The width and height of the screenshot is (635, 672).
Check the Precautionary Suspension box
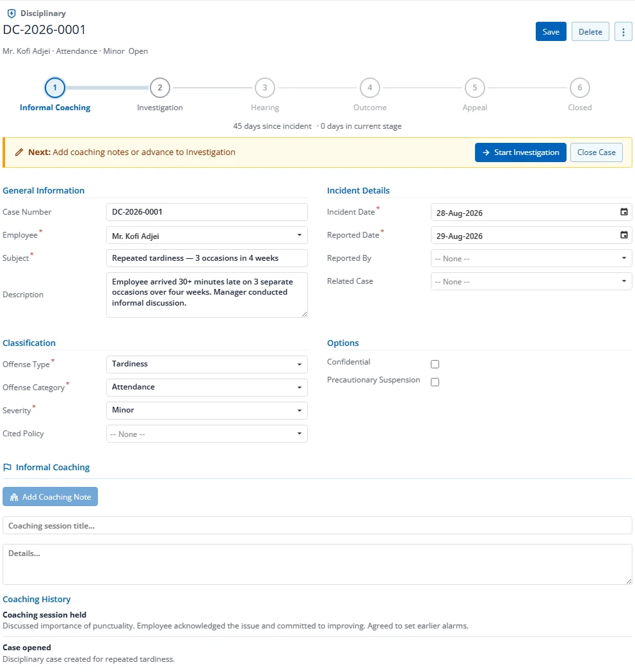435,382
